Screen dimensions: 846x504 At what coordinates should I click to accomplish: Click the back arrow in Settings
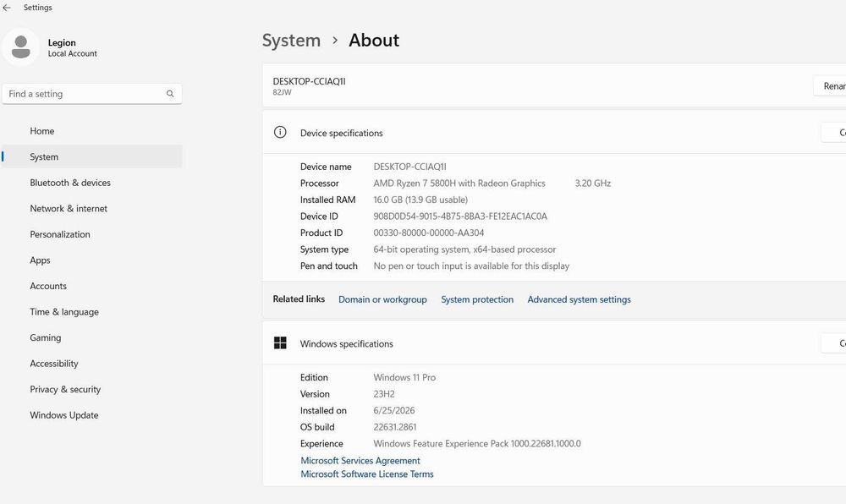click(x=7, y=8)
